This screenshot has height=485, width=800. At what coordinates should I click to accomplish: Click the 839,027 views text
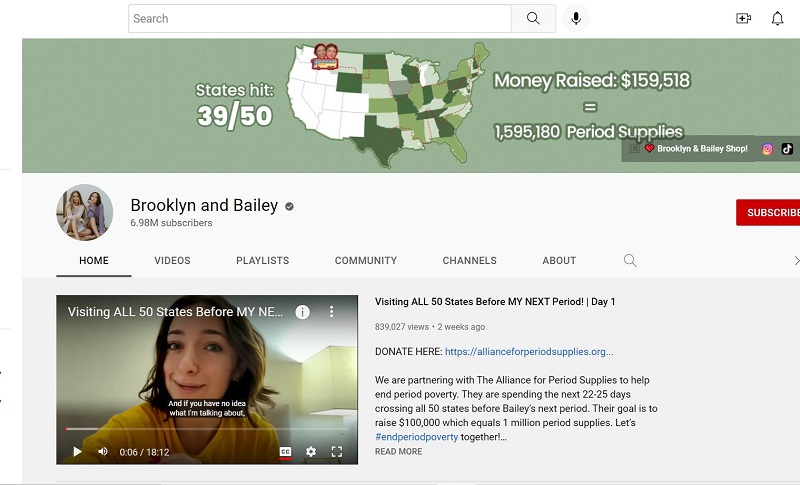[402, 327]
